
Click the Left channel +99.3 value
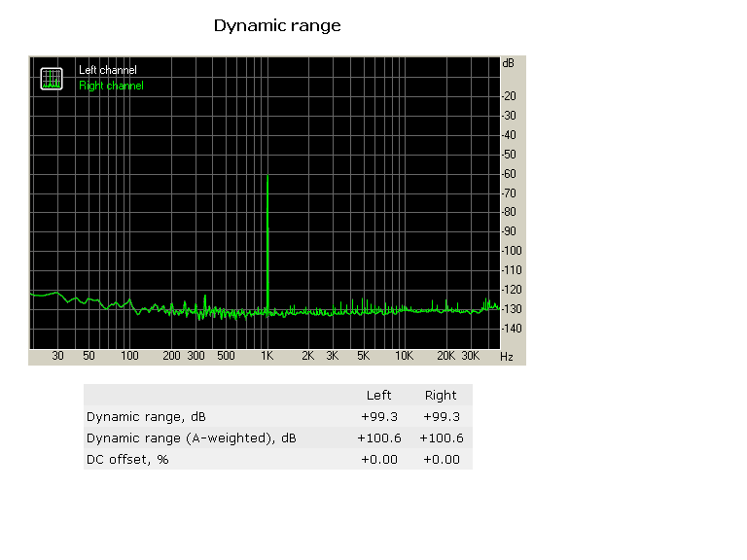[379, 417]
